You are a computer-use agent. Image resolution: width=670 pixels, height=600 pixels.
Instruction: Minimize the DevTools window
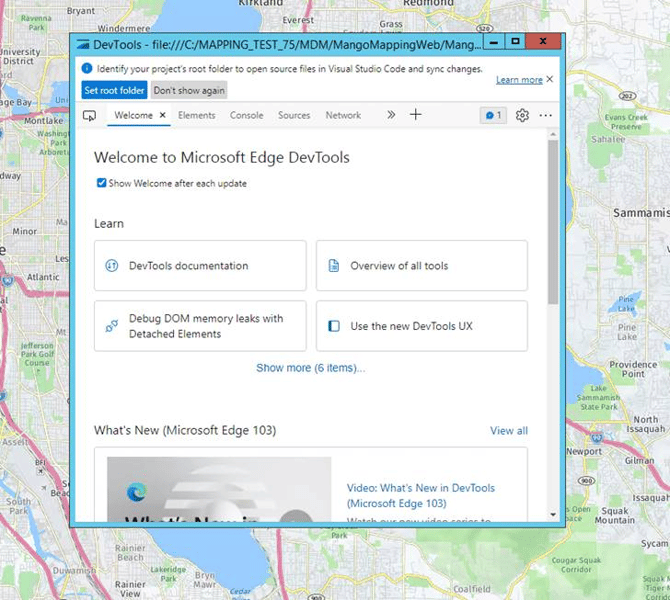494,42
